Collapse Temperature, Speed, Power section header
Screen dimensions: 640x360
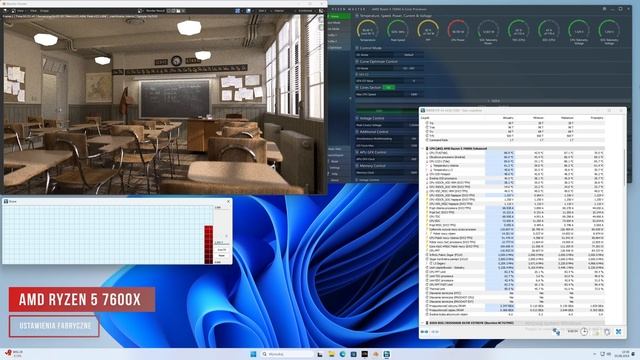(357, 16)
